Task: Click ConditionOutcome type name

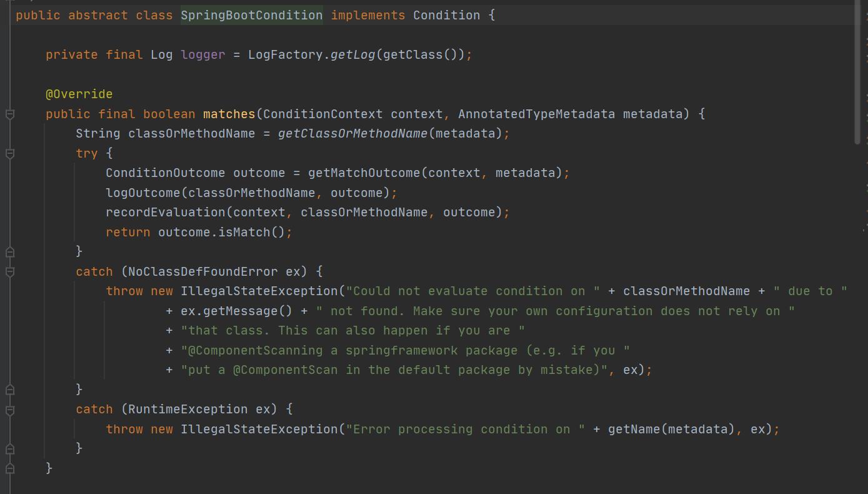Action: (166, 173)
